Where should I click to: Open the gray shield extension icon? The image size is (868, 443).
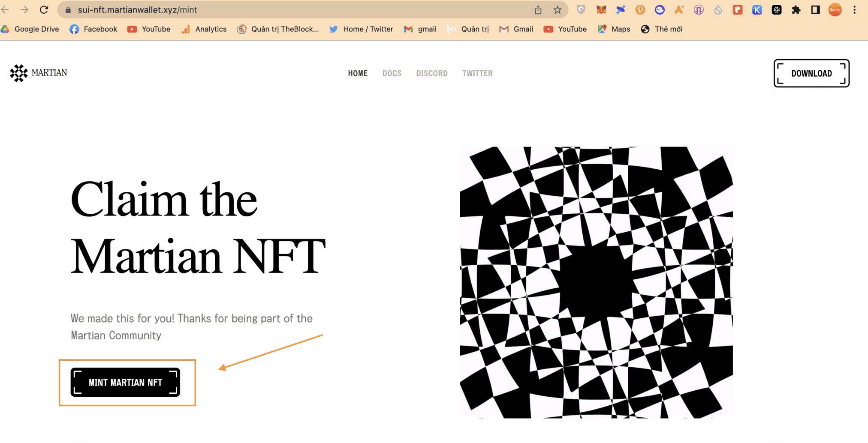tap(581, 9)
